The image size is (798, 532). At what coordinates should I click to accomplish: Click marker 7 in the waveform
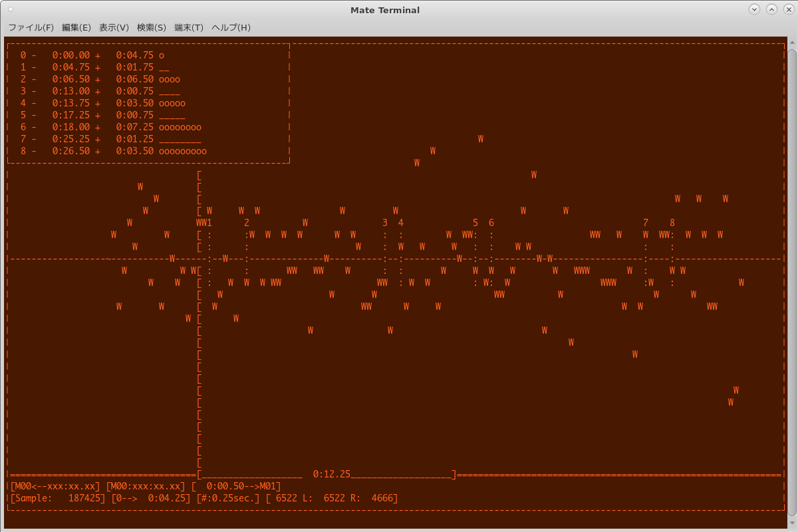pos(646,223)
